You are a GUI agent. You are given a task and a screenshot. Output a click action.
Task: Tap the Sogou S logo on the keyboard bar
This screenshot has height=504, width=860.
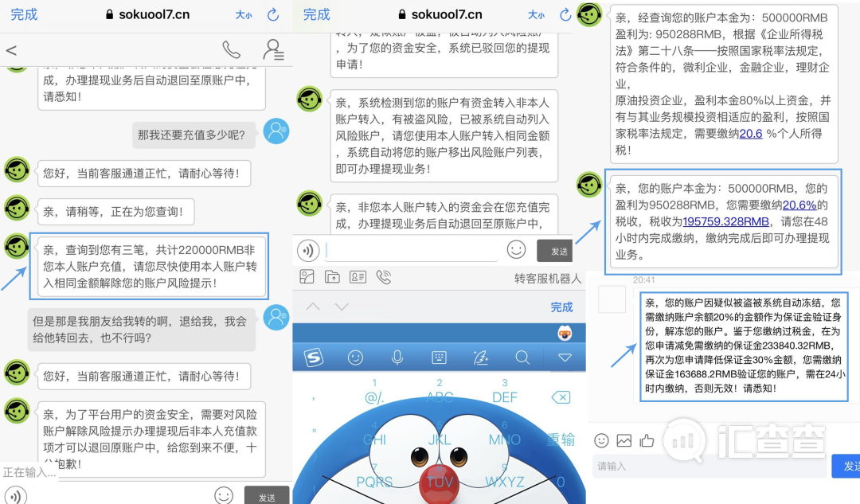pyautogui.click(x=314, y=358)
